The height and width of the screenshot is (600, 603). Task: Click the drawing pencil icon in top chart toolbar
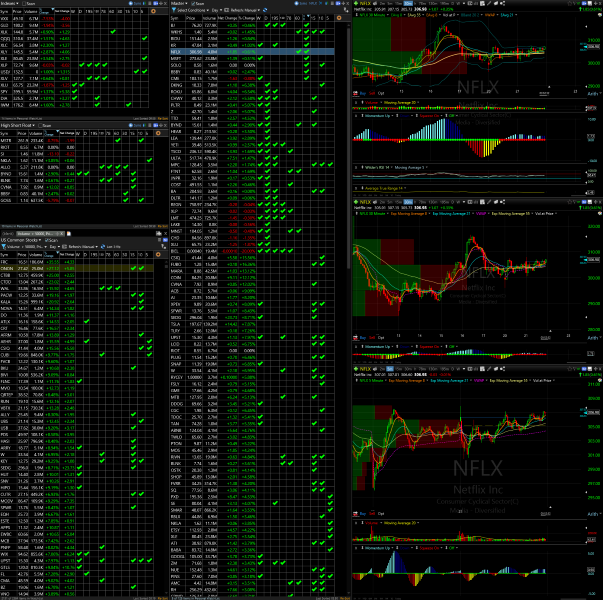coord(489,3)
